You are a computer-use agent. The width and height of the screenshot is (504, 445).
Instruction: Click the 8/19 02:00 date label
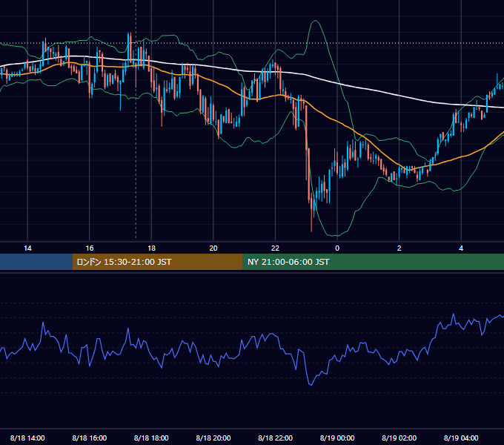399,438
